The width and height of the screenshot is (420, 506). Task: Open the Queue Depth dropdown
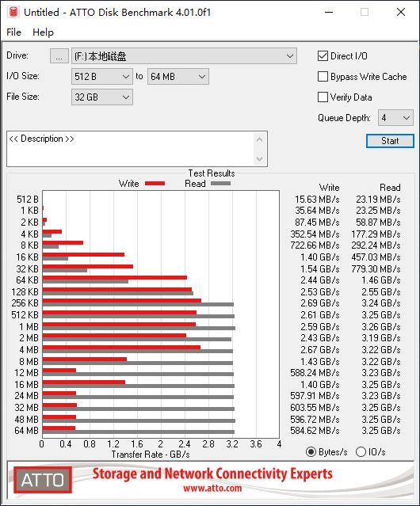(x=395, y=118)
